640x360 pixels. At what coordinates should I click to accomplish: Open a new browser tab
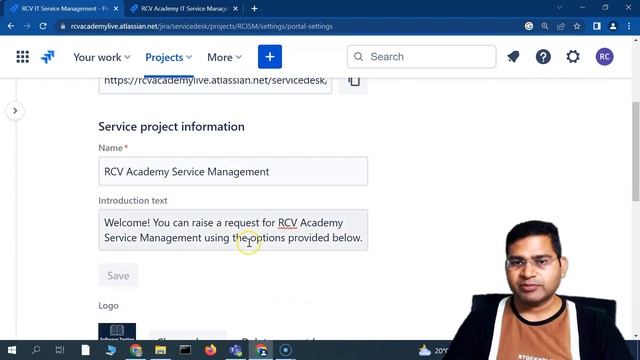point(254,9)
